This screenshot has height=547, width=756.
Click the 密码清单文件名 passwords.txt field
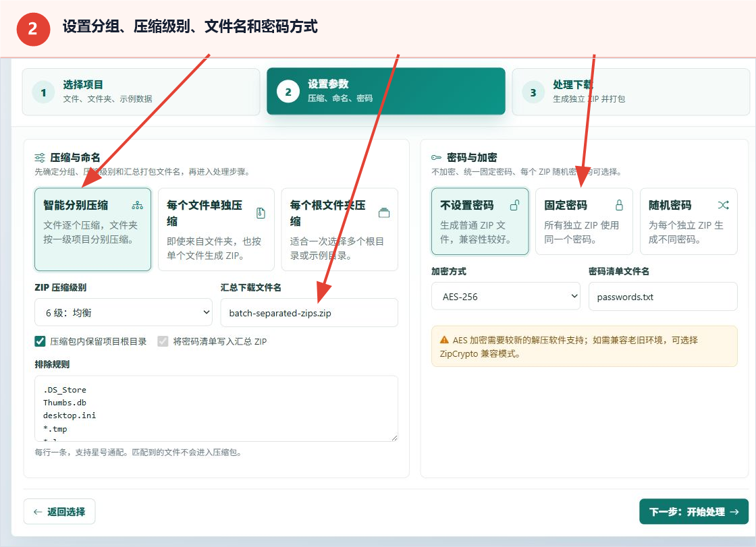[x=663, y=296]
